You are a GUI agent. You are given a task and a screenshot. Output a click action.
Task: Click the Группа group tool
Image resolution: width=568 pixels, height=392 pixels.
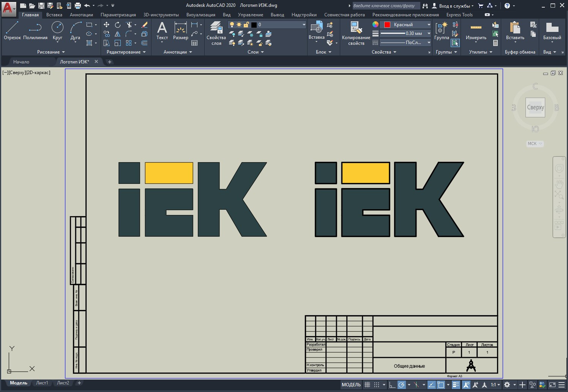coord(442,30)
